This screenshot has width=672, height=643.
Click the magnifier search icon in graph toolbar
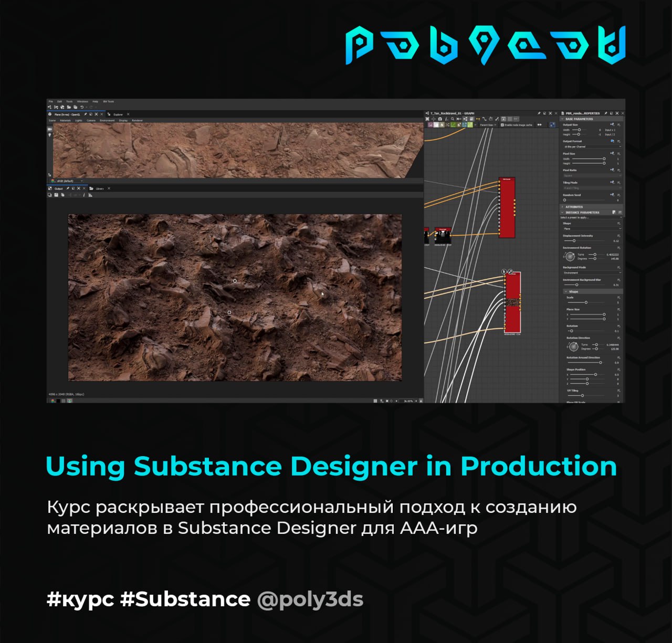453,119
